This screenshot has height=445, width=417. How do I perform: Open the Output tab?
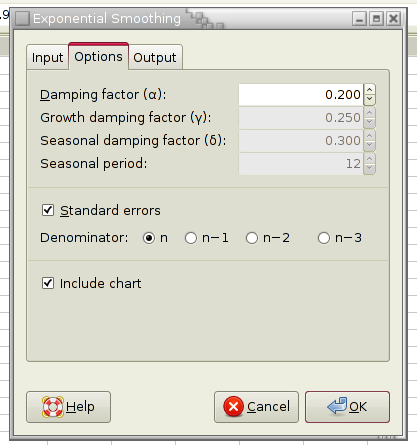pos(155,57)
